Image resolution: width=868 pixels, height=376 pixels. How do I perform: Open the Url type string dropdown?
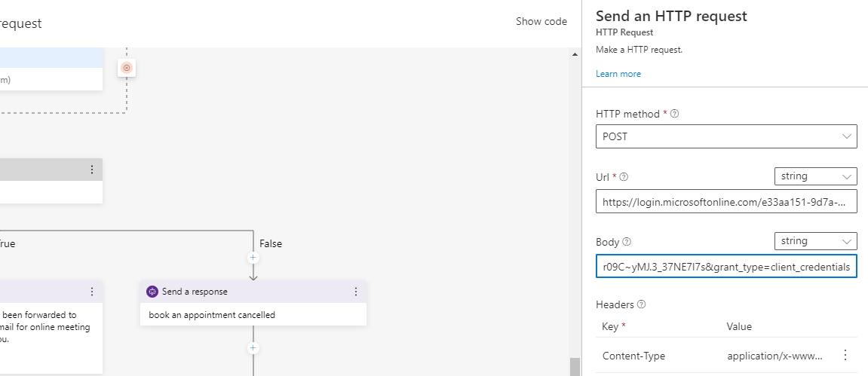click(x=815, y=176)
